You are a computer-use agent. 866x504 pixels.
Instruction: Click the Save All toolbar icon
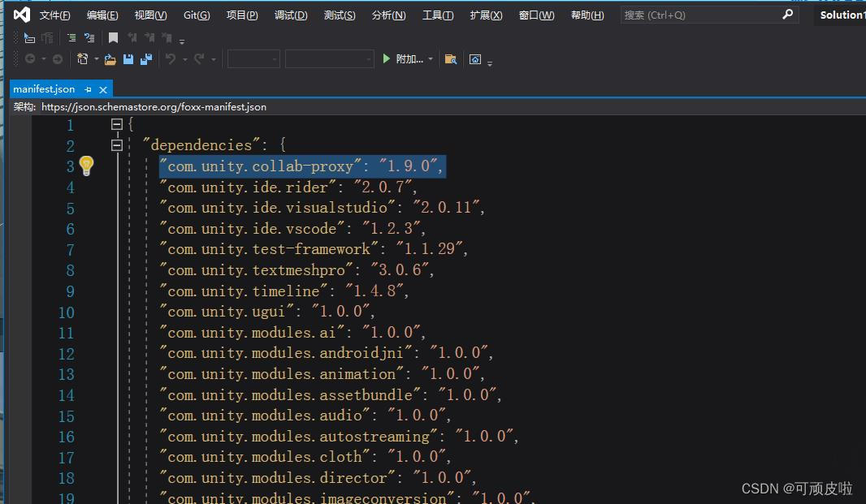tap(147, 58)
